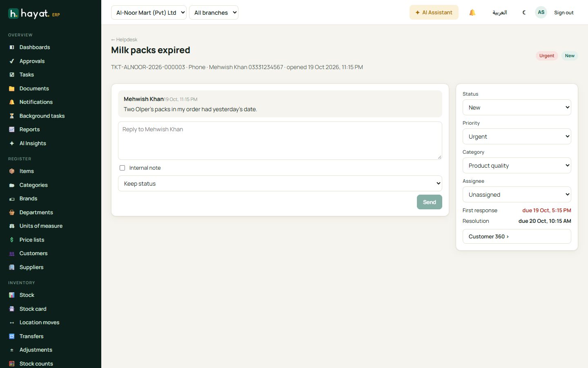This screenshot has height=368, width=588.
Task: Open the Suppliers building icon
Action: 12,267
